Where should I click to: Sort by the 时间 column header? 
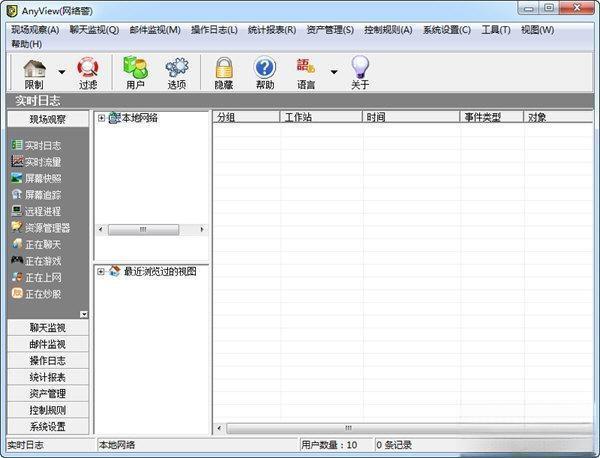[x=411, y=117]
